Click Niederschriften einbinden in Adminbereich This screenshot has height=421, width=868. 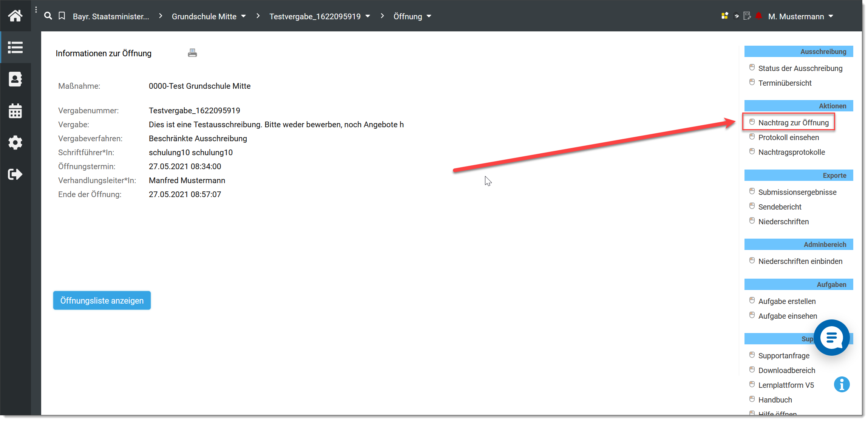[800, 261]
